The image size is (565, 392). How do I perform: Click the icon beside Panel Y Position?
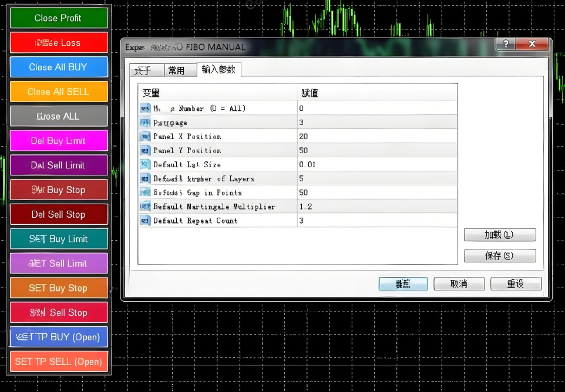(x=145, y=150)
